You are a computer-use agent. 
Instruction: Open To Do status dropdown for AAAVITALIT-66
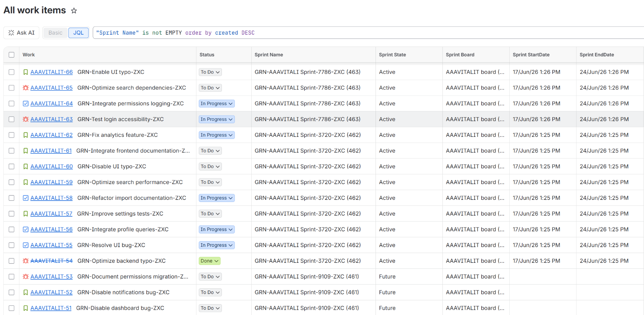point(210,72)
